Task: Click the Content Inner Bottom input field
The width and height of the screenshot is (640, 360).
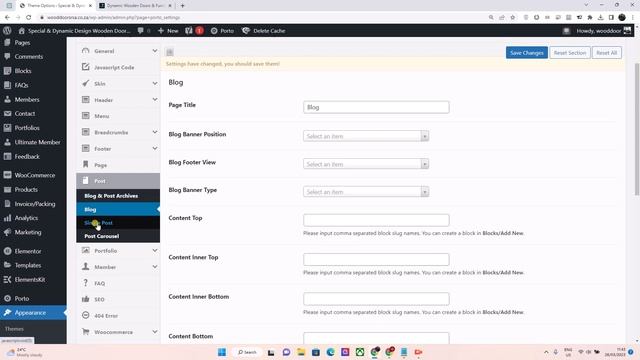Action: (376, 299)
